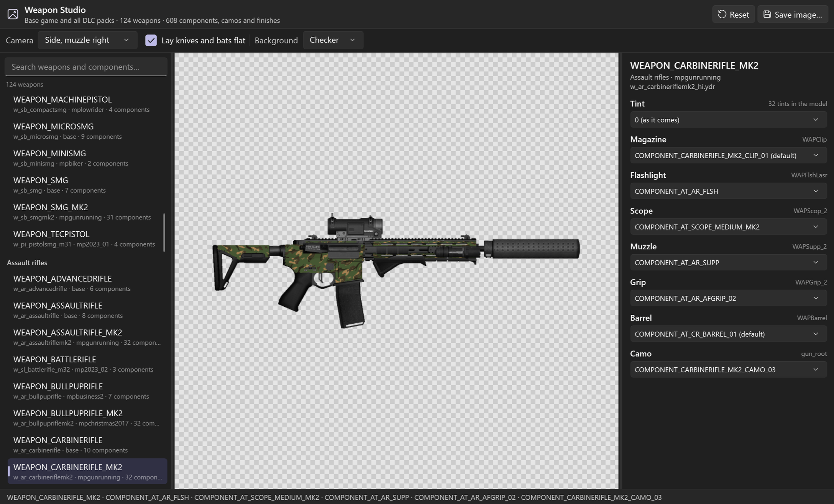Viewport: 834px width, 504px height.
Task: Open the Scope component dropdown
Action: pyautogui.click(x=728, y=227)
